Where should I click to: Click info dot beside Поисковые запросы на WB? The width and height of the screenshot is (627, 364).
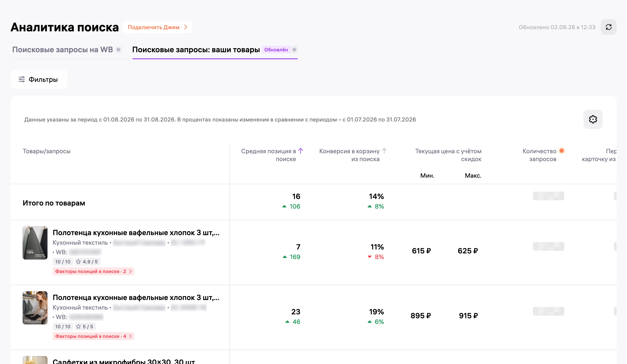[x=119, y=49]
